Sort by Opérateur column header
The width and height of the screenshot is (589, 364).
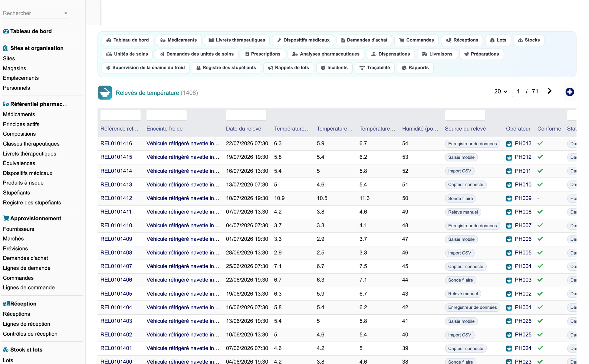[518, 129]
